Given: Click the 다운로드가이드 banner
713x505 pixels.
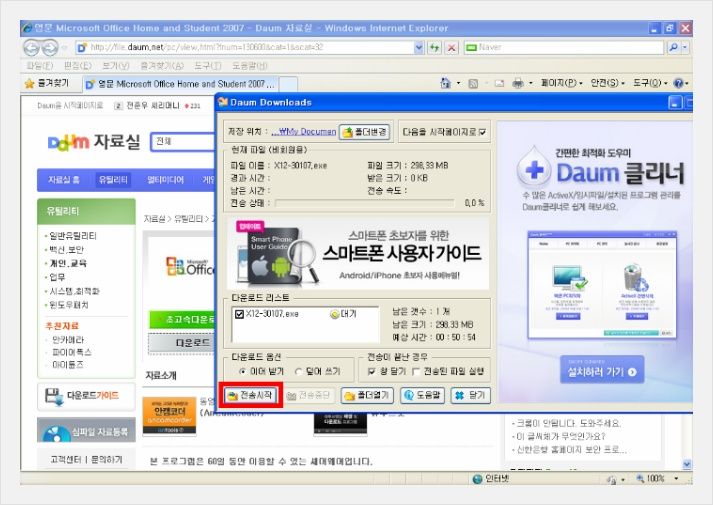Looking at the screenshot, I should click(86, 396).
